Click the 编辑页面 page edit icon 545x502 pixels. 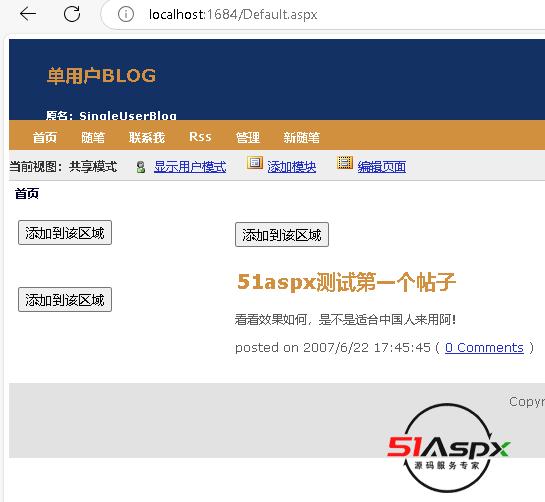[x=345, y=163]
